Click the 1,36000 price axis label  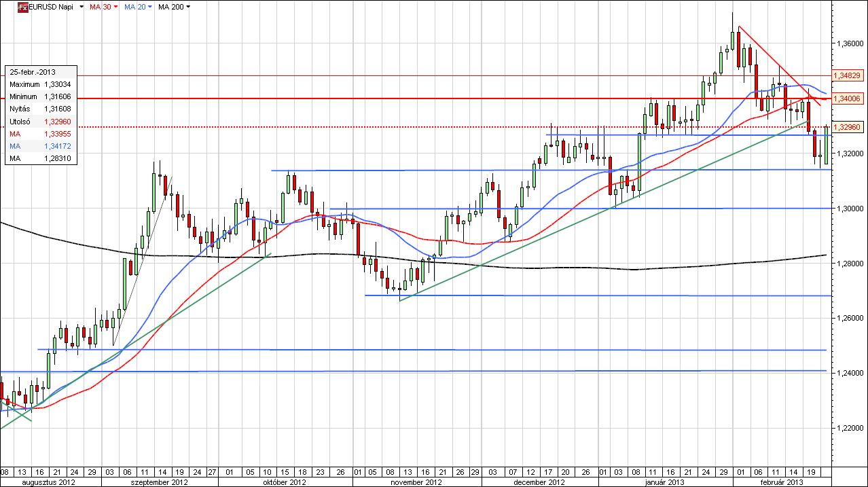pyautogui.click(x=851, y=43)
